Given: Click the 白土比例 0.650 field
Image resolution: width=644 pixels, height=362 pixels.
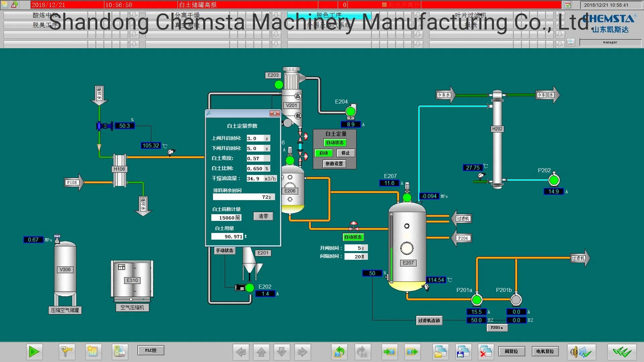Looking at the screenshot, I should [x=258, y=169].
